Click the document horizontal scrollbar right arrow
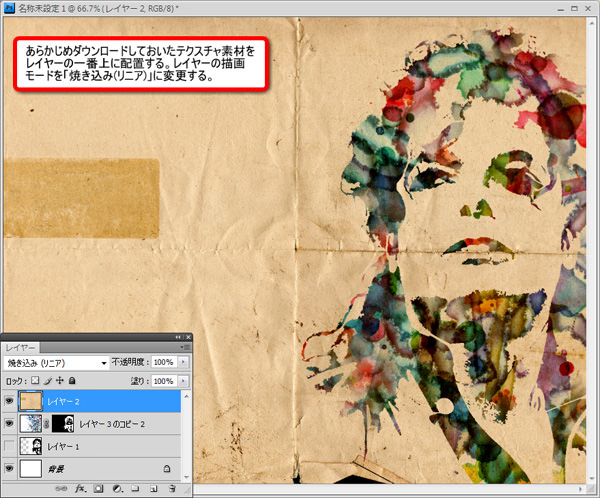This screenshot has height=498, width=600. (580, 489)
